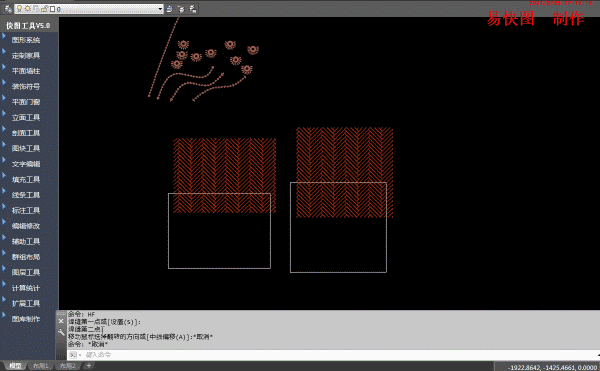Toggle the layer lightbulb on/off icon
The height and width of the screenshot is (371, 600).
pyautogui.click(x=19, y=9)
